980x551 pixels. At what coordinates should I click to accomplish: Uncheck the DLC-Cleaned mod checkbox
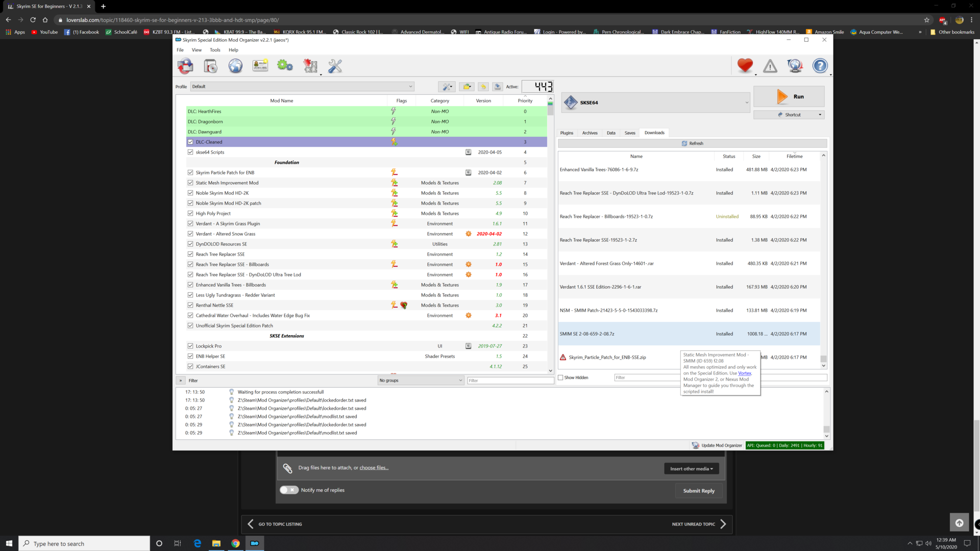[190, 142]
